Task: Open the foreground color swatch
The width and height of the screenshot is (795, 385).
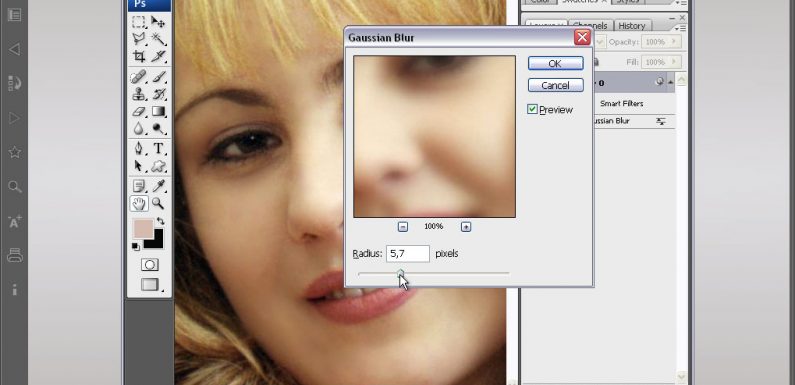Action: (x=143, y=228)
